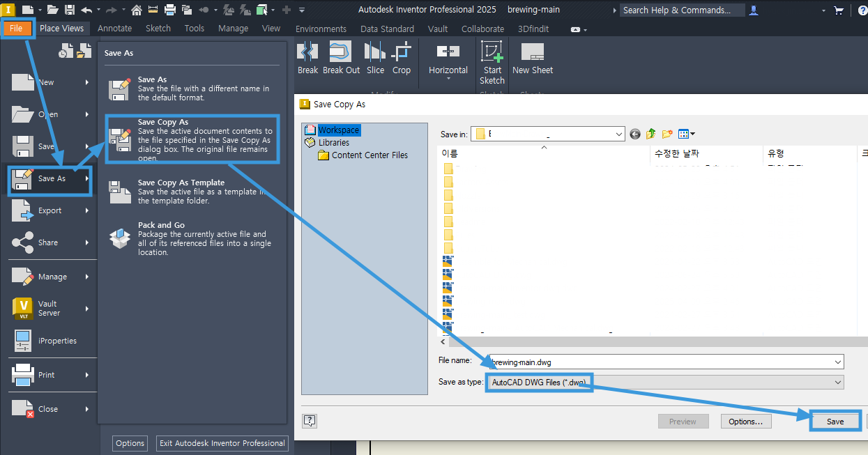Click the Save button

[835, 421]
